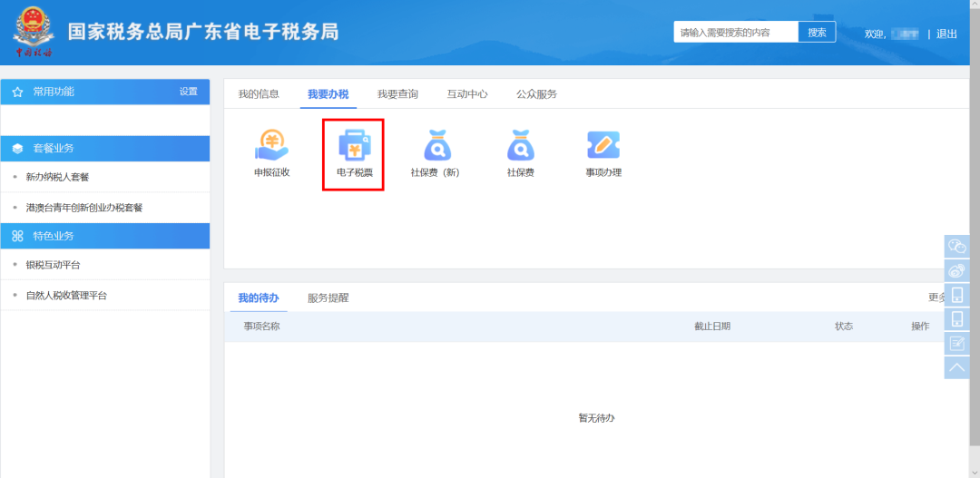
Task: Open the 电子税票 electronic tax receipt icon
Action: point(354,151)
